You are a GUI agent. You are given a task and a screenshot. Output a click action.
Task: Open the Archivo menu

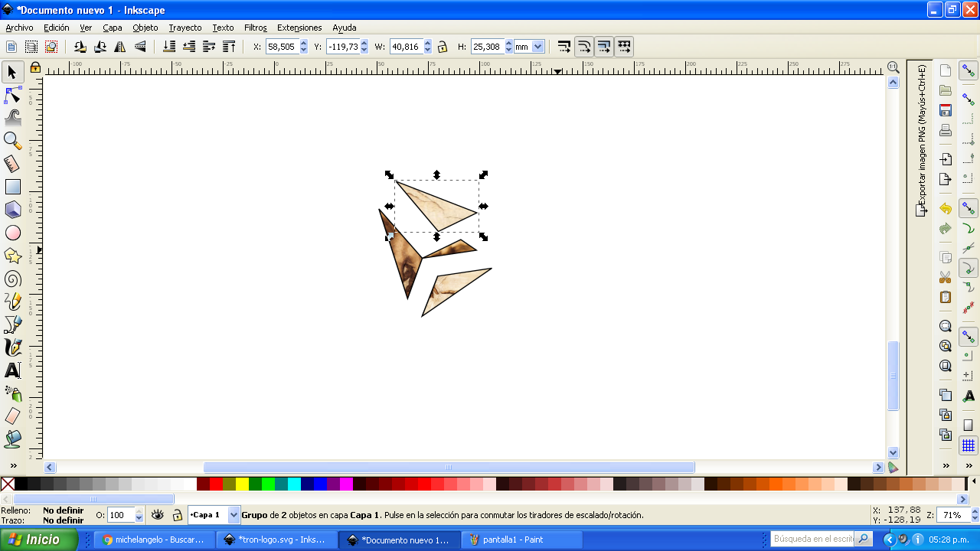pos(19,28)
